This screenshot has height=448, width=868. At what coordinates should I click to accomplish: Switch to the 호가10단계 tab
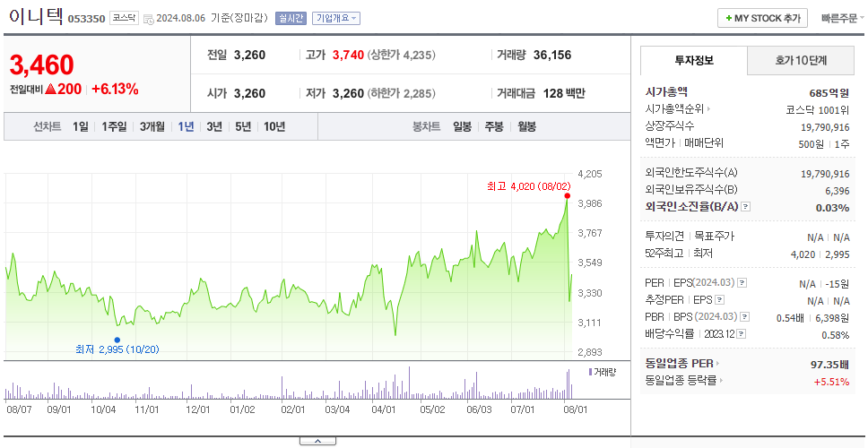pyautogui.click(x=801, y=60)
